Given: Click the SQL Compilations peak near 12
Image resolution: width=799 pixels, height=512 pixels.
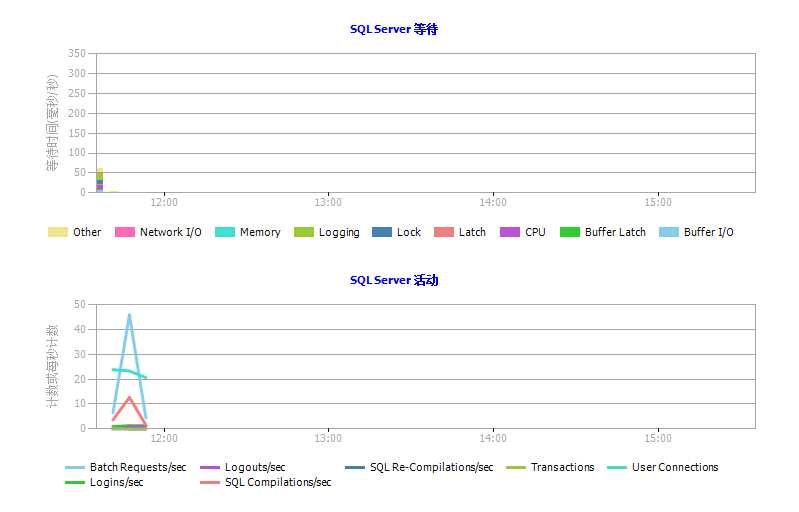Looking at the screenshot, I should click(x=129, y=397).
